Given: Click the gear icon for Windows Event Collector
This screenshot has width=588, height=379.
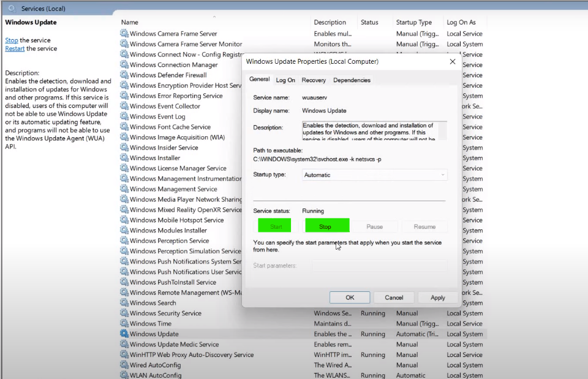Looking at the screenshot, I should click(x=124, y=106).
